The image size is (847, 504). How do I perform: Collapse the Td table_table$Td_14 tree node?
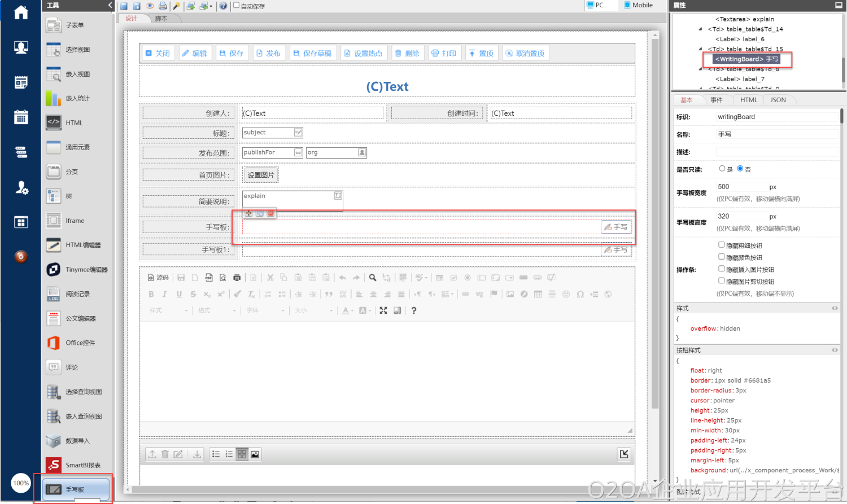pos(701,29)
